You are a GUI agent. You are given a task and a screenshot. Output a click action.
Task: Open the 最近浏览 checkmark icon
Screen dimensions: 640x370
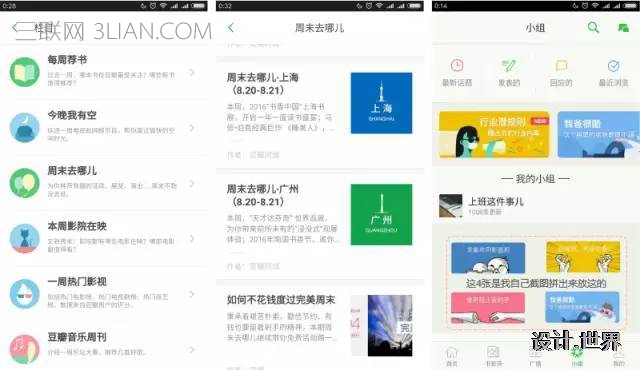613,65
